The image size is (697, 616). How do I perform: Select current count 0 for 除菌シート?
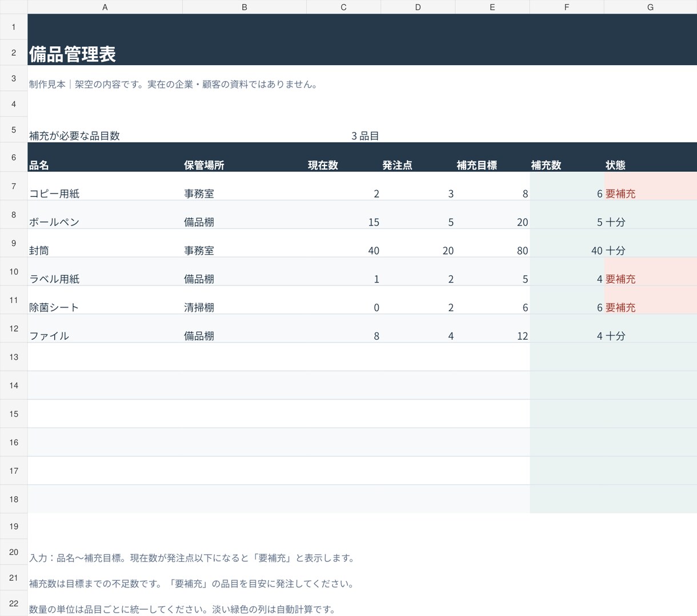click(343, 300)
